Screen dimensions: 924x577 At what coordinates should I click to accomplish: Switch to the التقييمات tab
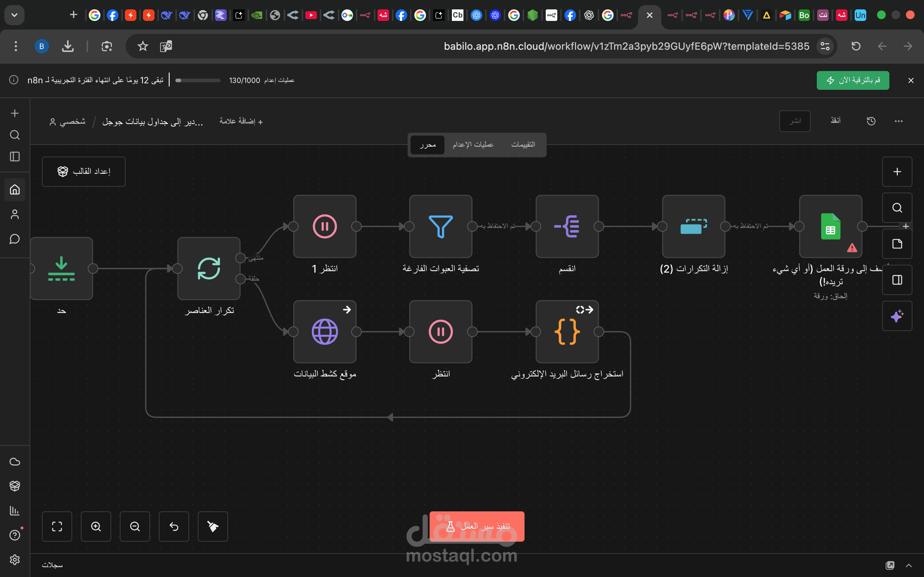coord(523,145)
